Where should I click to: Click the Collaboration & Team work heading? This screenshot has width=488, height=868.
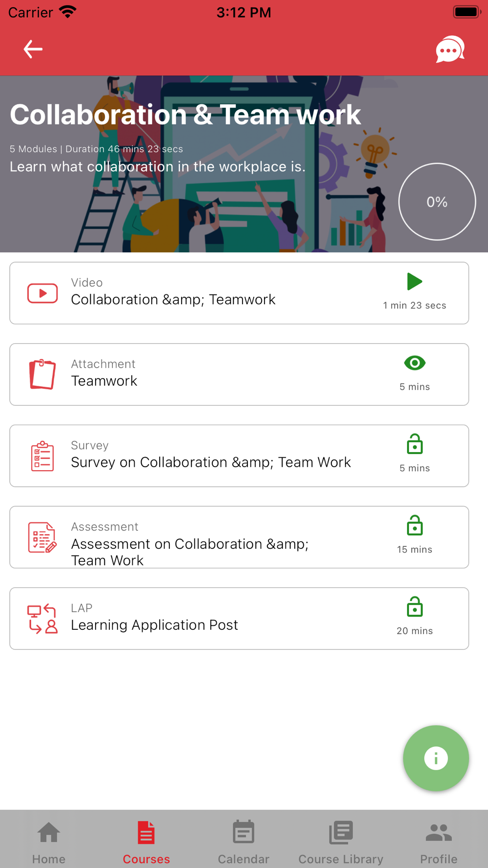(185, 115)
